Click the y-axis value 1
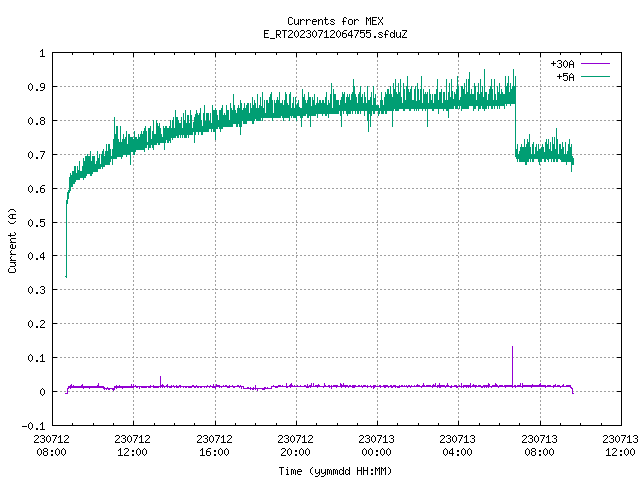Viewport: 640px width, 480px height. pyautogui.click(x=42, y=53)
